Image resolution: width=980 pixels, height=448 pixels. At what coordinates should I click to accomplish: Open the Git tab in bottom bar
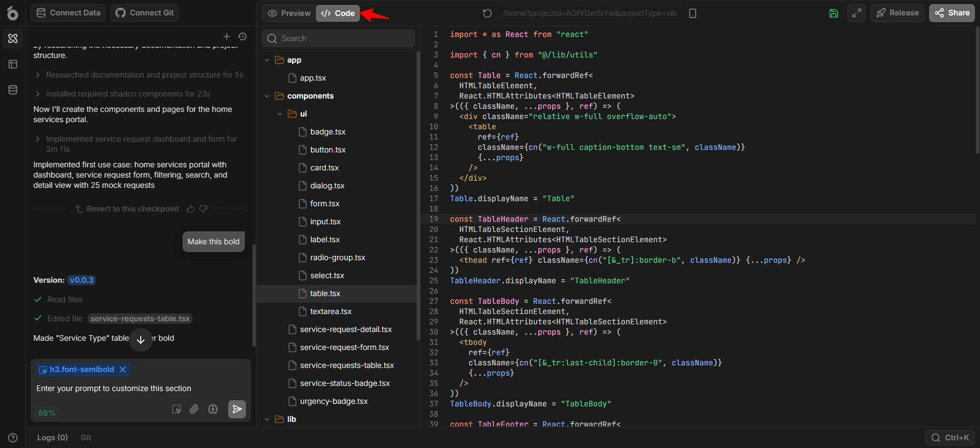pyautogui.click(x=86, y=438)
